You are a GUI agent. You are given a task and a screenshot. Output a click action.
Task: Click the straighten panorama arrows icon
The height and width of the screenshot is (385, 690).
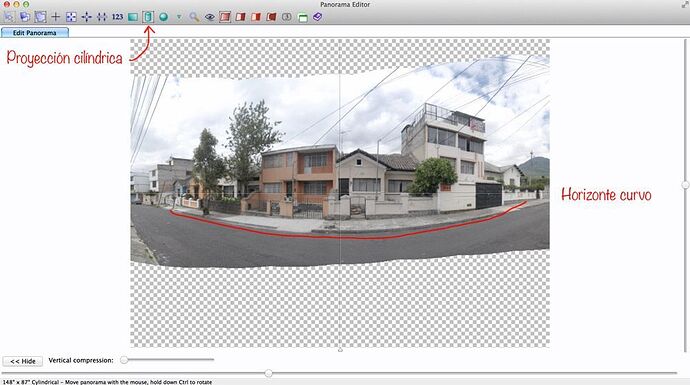102,17
